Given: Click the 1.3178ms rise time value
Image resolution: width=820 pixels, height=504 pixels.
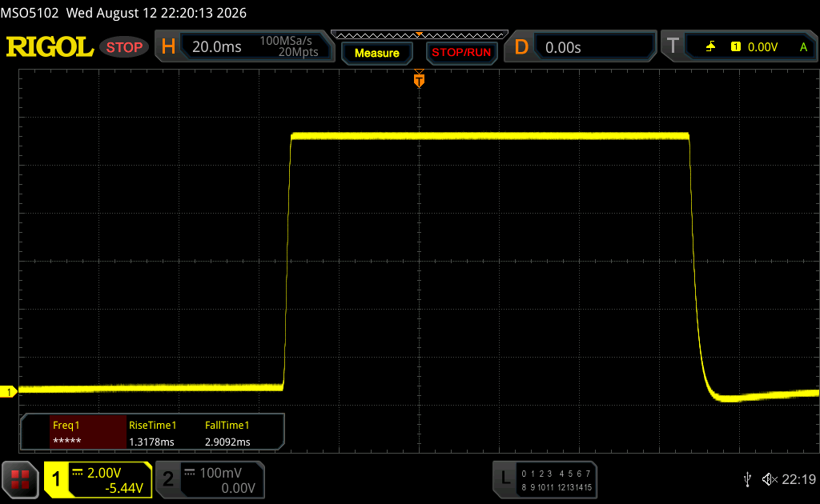Looking at the screenshot, I should [151, 442].
